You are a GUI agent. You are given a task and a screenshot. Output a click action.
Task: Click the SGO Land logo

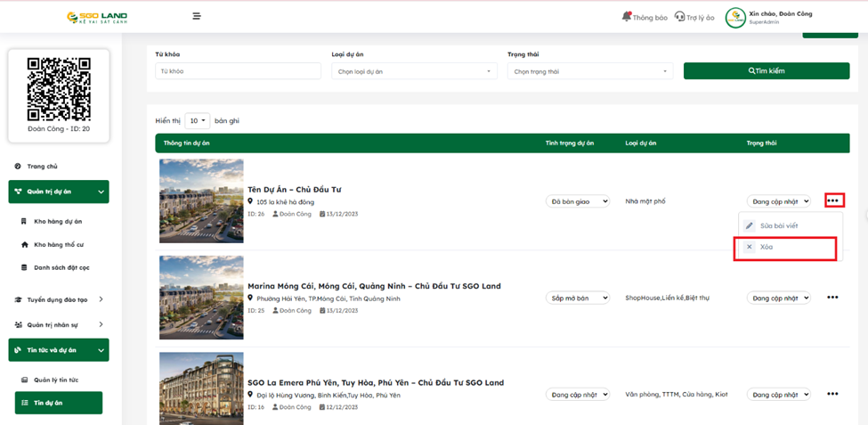100,17
